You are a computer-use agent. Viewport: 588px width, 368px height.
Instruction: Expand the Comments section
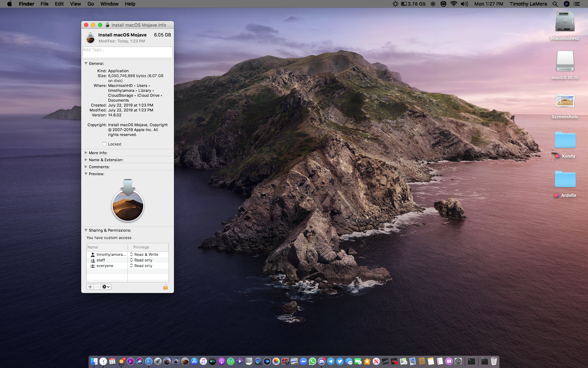[x=86, y=167]
